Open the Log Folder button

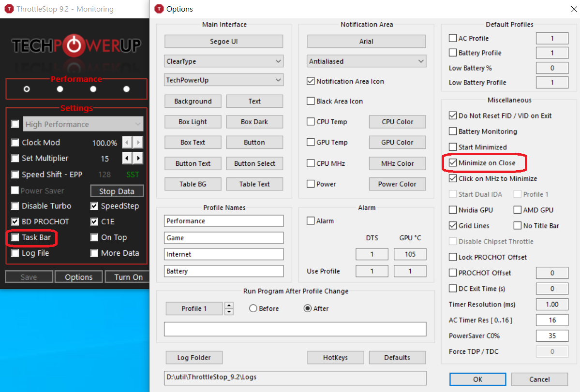pyautogui.click(x=194, y=357)
